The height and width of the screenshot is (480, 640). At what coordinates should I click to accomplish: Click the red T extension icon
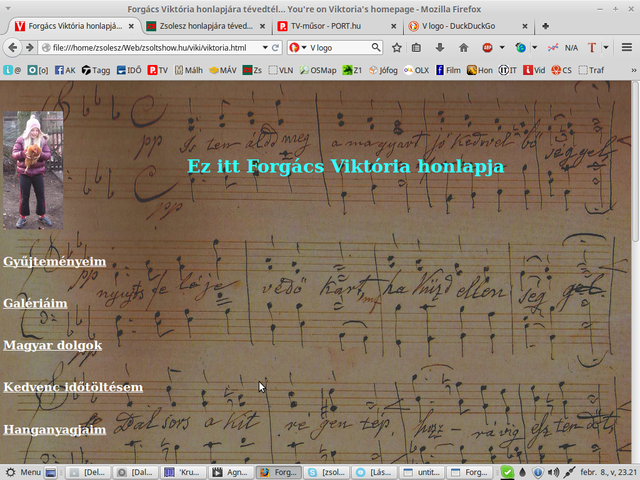[x=591, y=48]
